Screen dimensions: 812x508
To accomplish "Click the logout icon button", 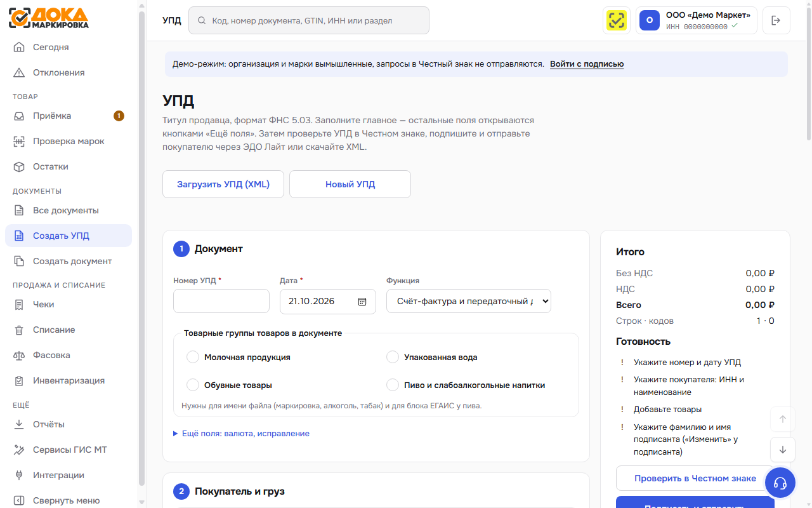I will (x=776, y=20).
